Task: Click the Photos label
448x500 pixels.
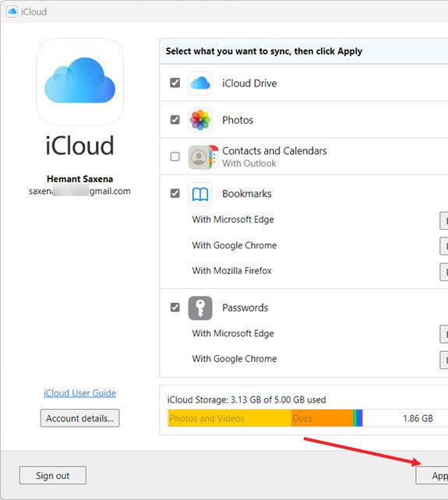Action: (238, 120)
